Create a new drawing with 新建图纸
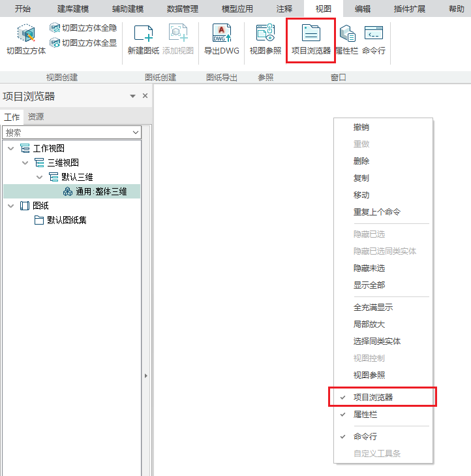 (143, 39)
